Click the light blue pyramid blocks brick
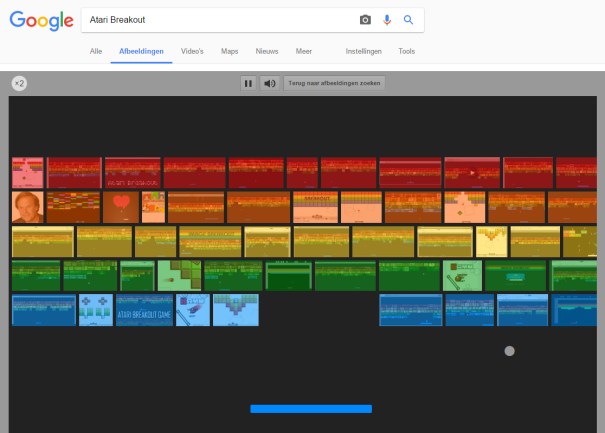This screenshot has height=433, width=605. coord(236,310)
